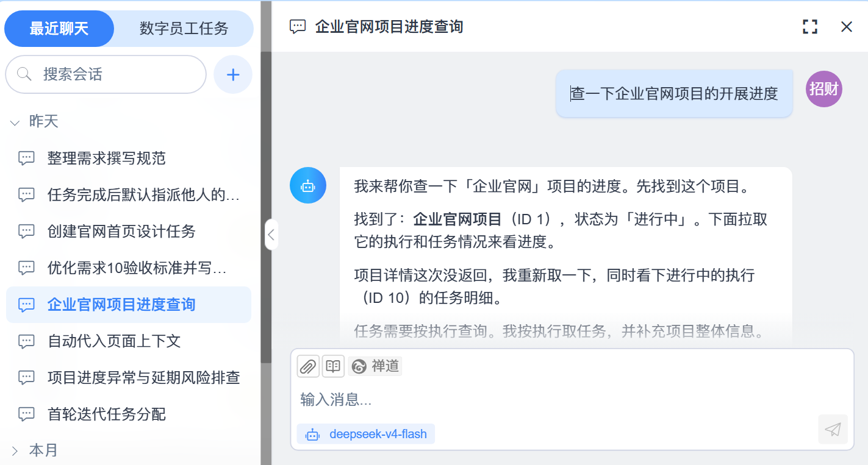
Task: Expand the 本月 conversation group
Action: (x=15, y=451)
